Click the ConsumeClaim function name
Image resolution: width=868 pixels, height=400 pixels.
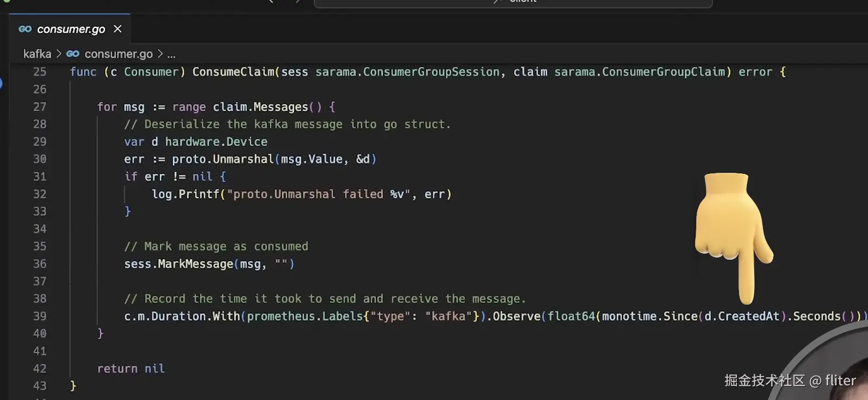233,72
